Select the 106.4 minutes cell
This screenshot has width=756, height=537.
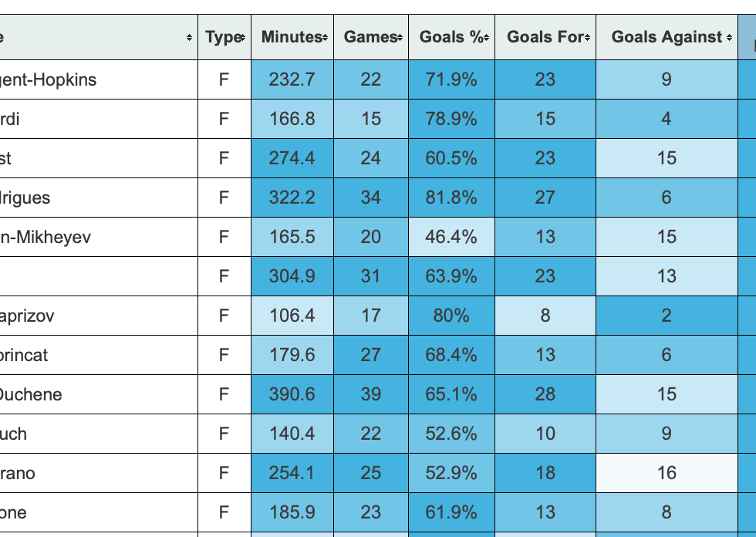click(x=292, y=316)
